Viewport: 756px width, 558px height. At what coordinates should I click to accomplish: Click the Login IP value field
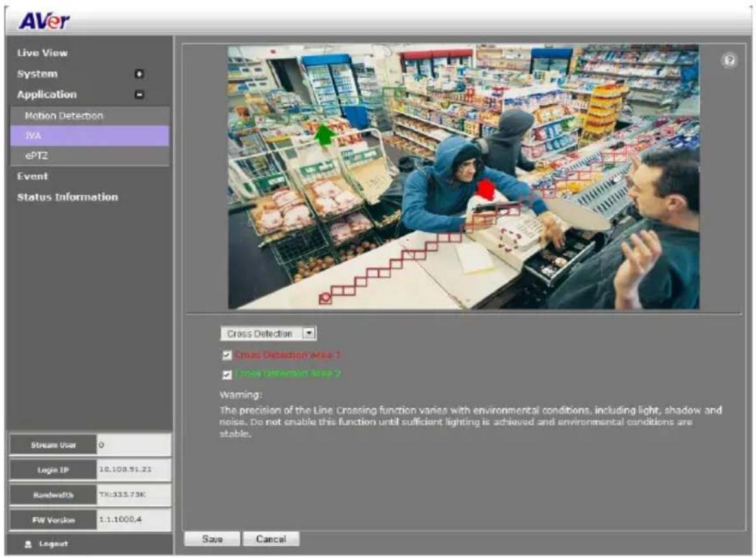pyautogui.click(x=133, y=469)
